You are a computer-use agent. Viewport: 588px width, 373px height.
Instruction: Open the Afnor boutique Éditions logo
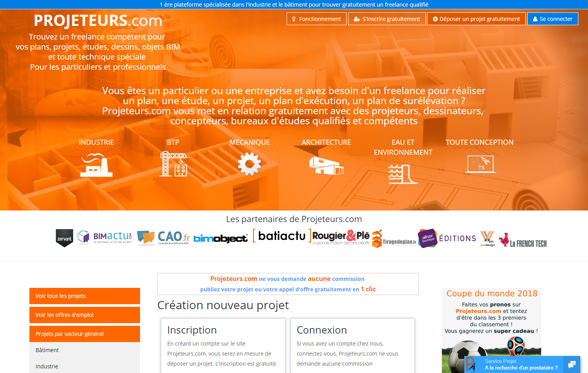(x=447, y=238)
